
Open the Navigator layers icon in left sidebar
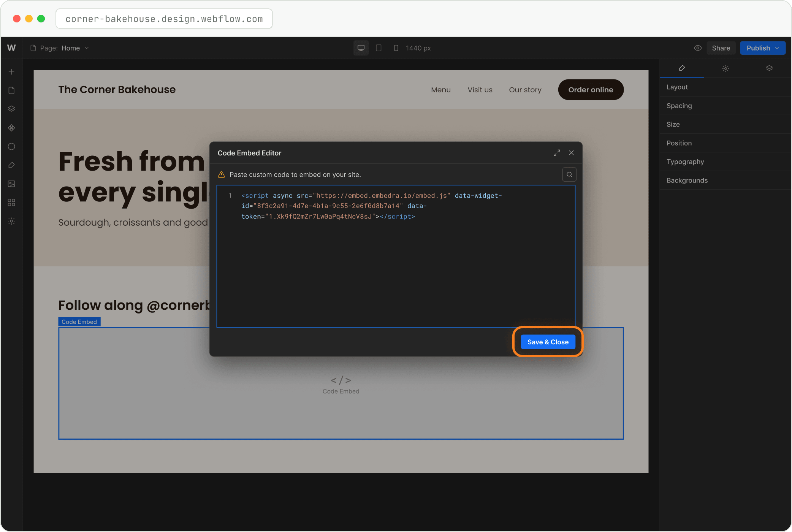[x=11, y=109]
